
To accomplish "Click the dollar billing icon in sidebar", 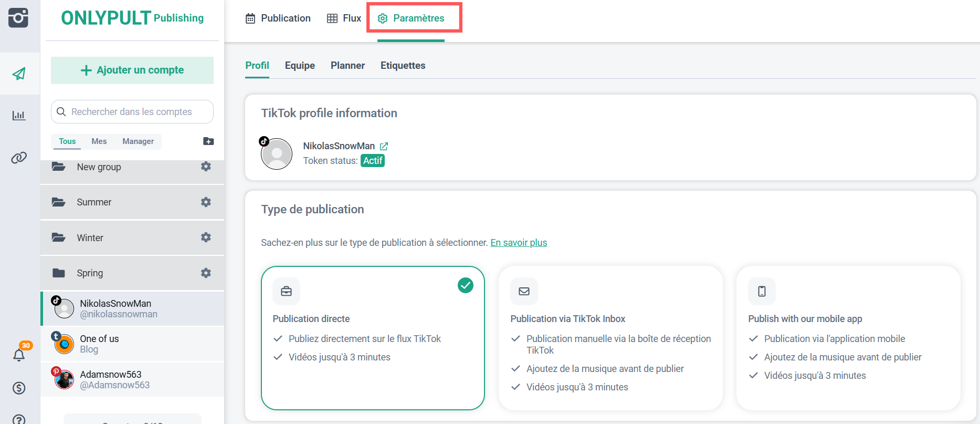I will point(19,388).
